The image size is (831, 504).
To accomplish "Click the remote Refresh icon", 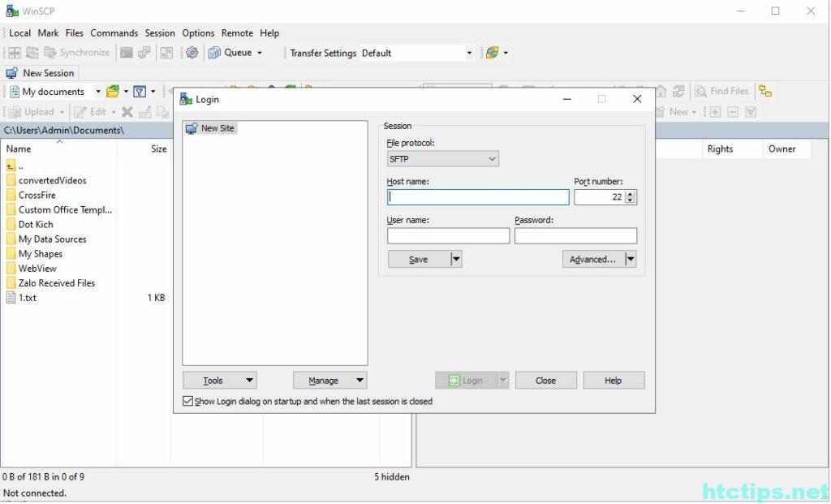I will coord(679,91).
